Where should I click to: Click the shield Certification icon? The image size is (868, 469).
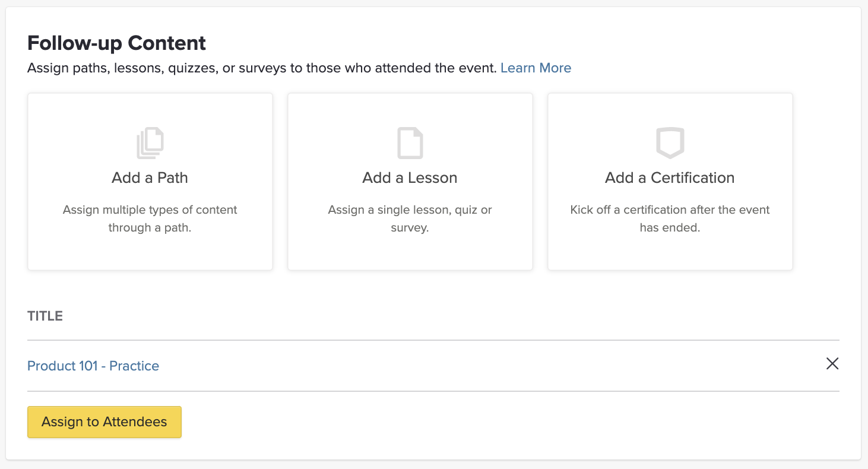(x=670, y=143)
